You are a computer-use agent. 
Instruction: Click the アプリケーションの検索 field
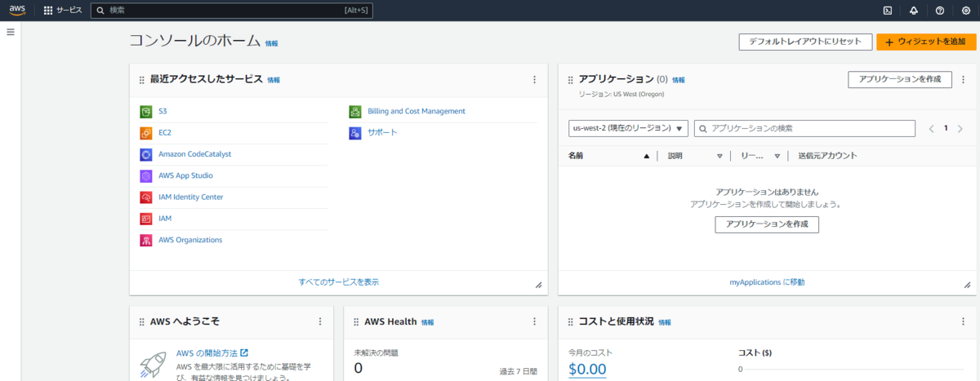point(804,128)
